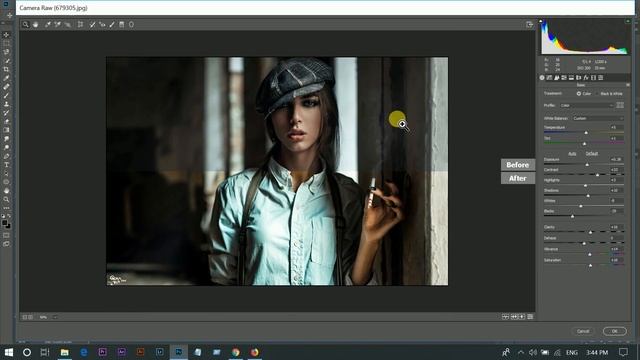
Task: Click the ENG language indicator
Action: pyautogui.click(x=572, y=352)
